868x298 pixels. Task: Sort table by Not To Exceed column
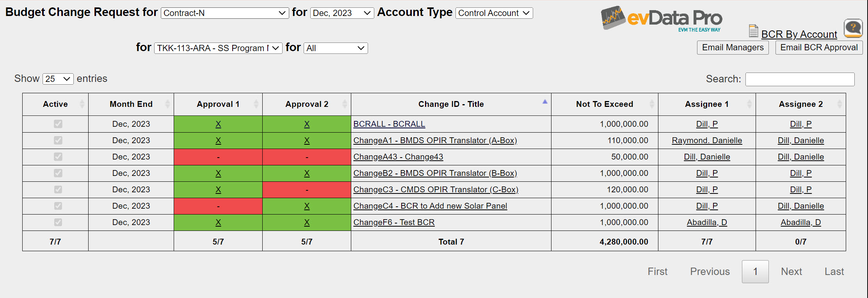pyautogui.click(x=605, y=104)
